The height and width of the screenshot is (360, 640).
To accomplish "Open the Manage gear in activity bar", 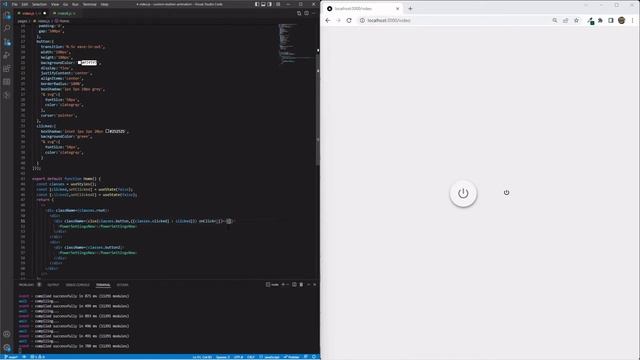I will [7, 348].
